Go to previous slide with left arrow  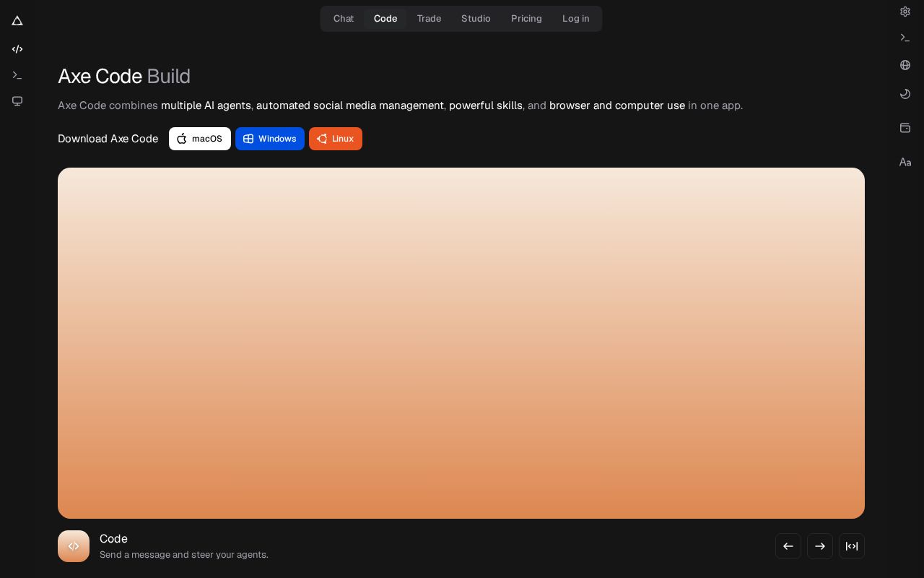coord(788,546)
